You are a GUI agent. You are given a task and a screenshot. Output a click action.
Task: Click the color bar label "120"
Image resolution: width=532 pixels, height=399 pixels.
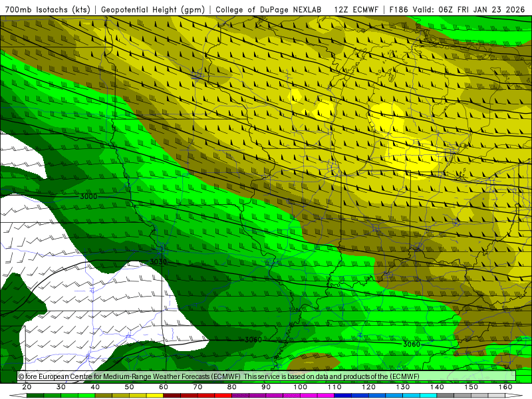pos(369,387)
